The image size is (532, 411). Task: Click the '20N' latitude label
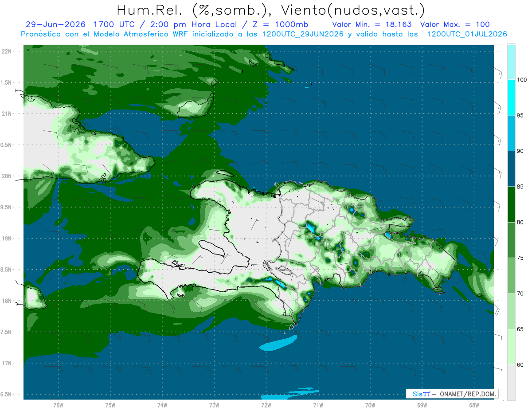coord(8,176)
